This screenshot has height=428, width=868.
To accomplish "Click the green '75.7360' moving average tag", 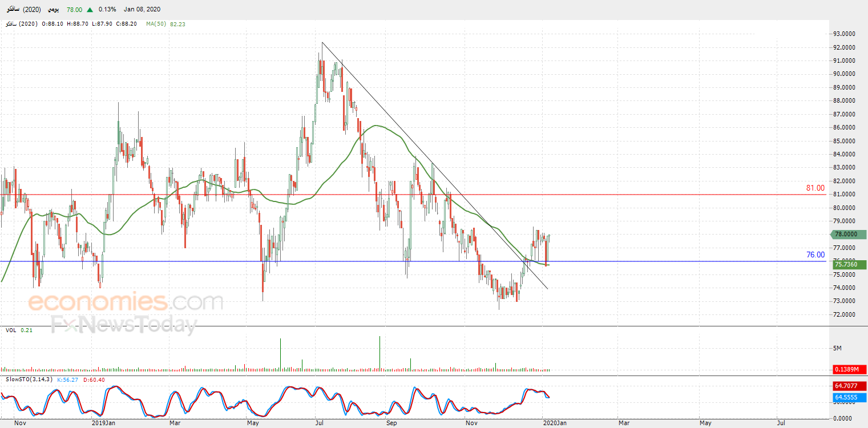I will pyautogui.click(x=850, y=264).
